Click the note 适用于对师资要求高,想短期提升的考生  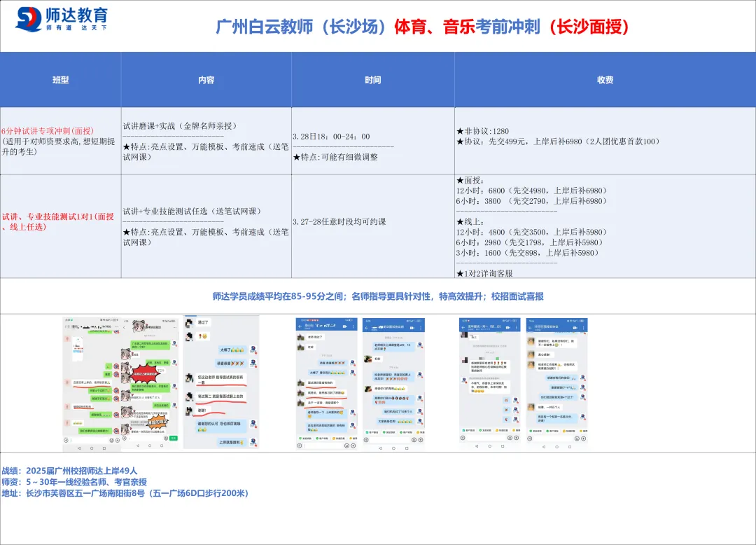tap(58, 146)
